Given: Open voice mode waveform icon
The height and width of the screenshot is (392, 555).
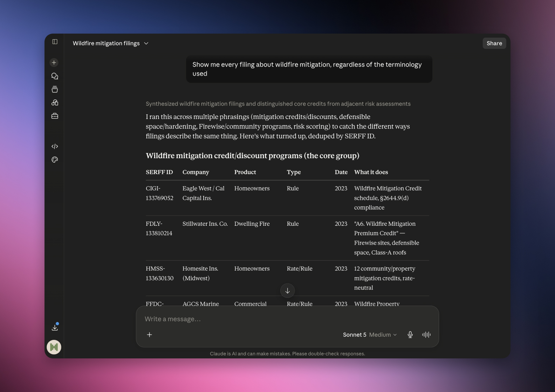Looking at the screenshot, I should point(426,335).
